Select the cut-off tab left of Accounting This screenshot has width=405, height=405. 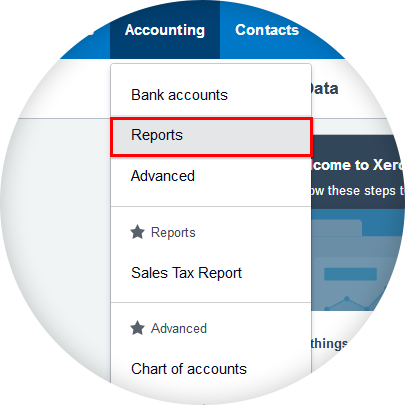90,30
